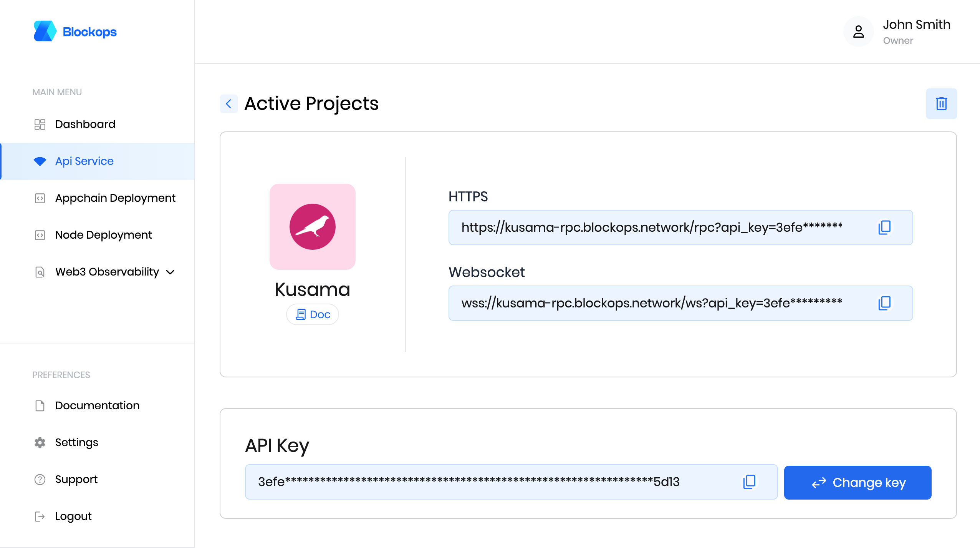This screenshot has width=980, height=548.
Task: Click the Doc scroll icon
Action: [x=301, y=314]
